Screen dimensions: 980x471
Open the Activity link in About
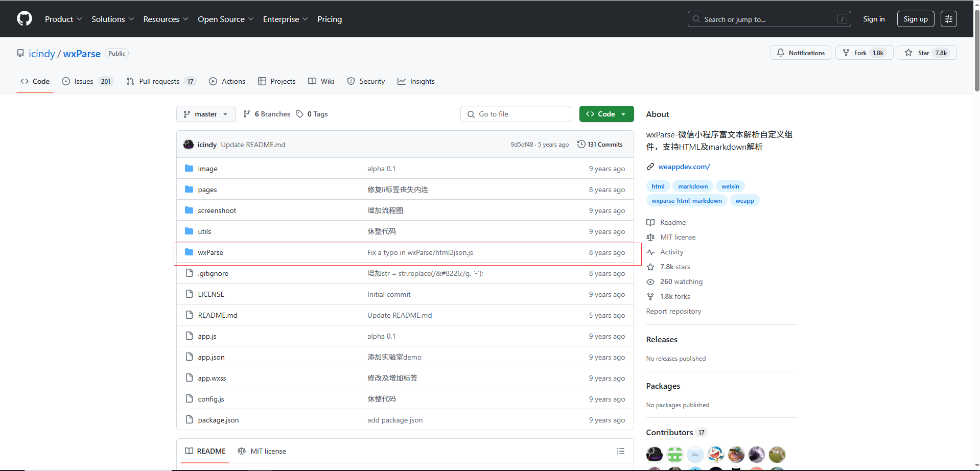point(671,252)
